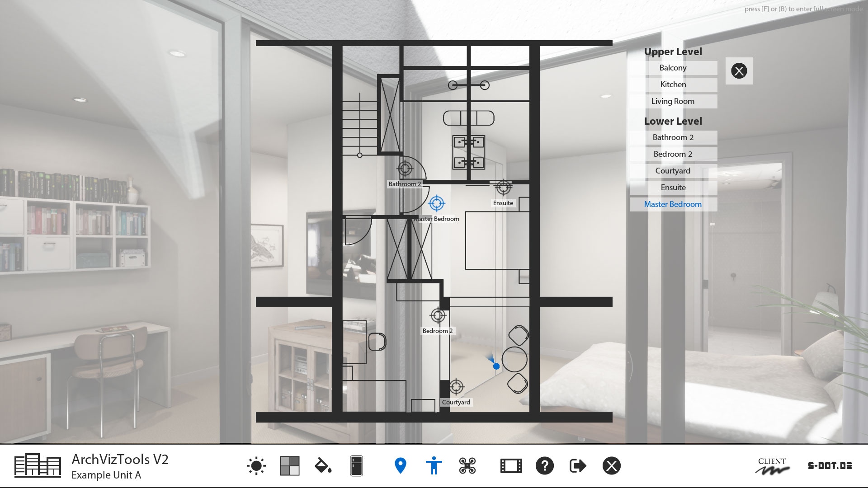Click Bathroom 2 in lower level list
This screenshot has height=488, width=868.
coord(672,137)
